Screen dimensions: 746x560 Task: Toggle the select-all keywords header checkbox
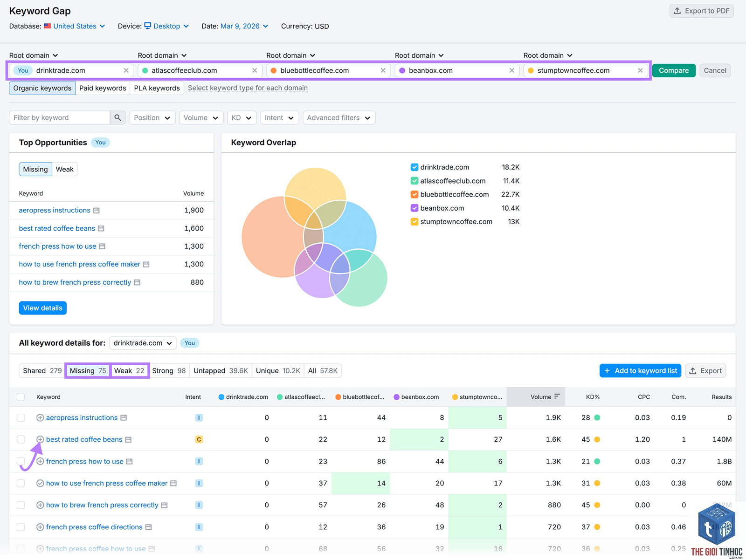click(x=21, y=397)
